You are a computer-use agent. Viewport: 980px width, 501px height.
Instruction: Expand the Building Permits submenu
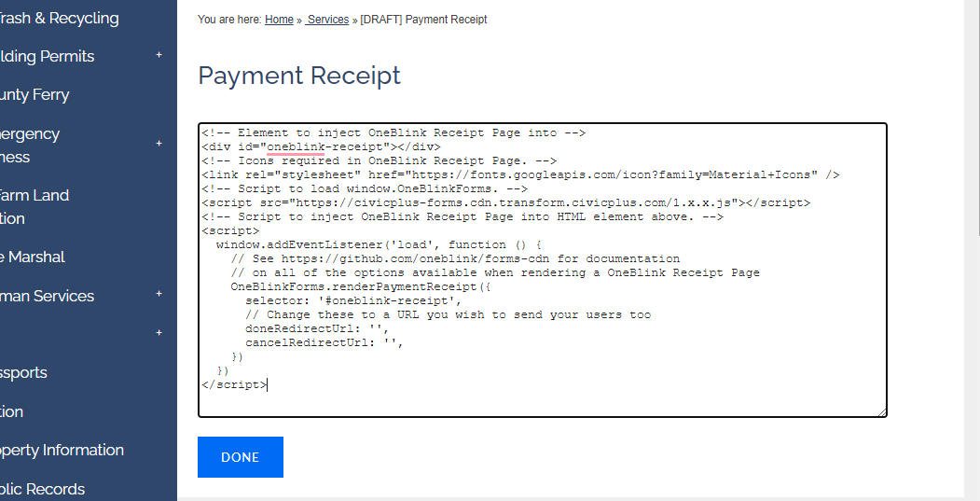point(159,55)
